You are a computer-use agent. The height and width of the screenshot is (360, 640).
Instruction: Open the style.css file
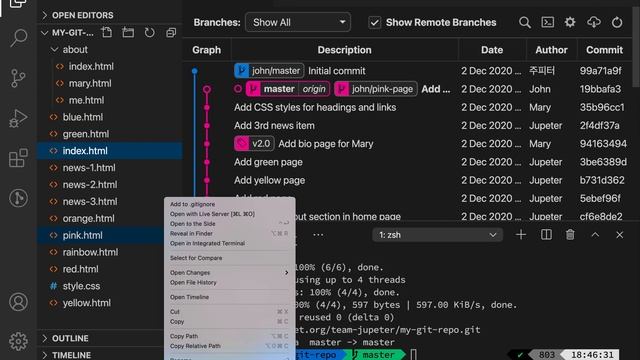coord(81,286)
